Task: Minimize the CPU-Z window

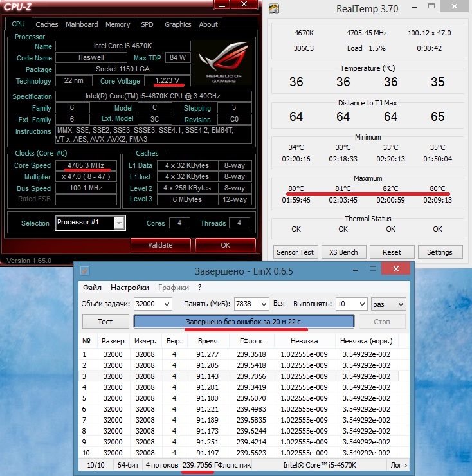Action: (222, 5)
